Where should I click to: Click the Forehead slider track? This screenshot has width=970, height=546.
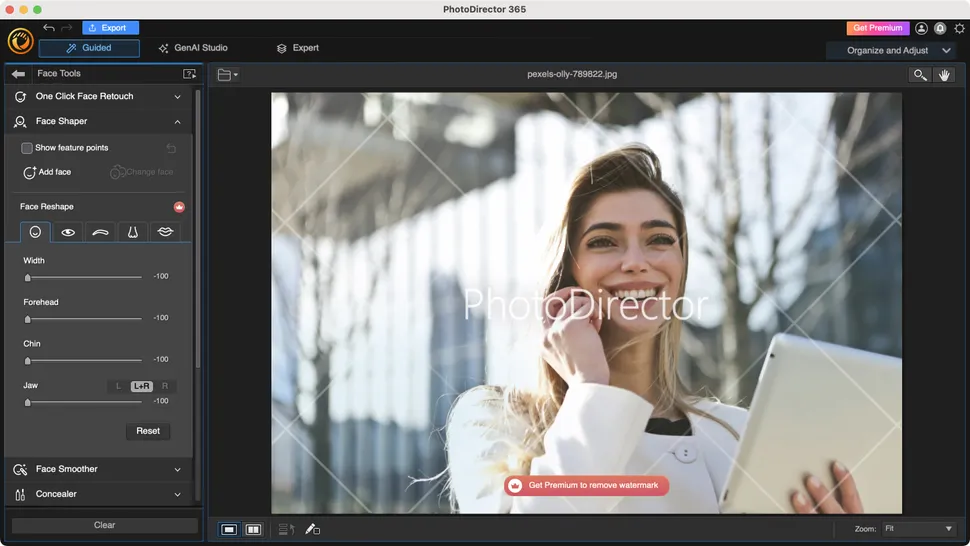[85, 319]
